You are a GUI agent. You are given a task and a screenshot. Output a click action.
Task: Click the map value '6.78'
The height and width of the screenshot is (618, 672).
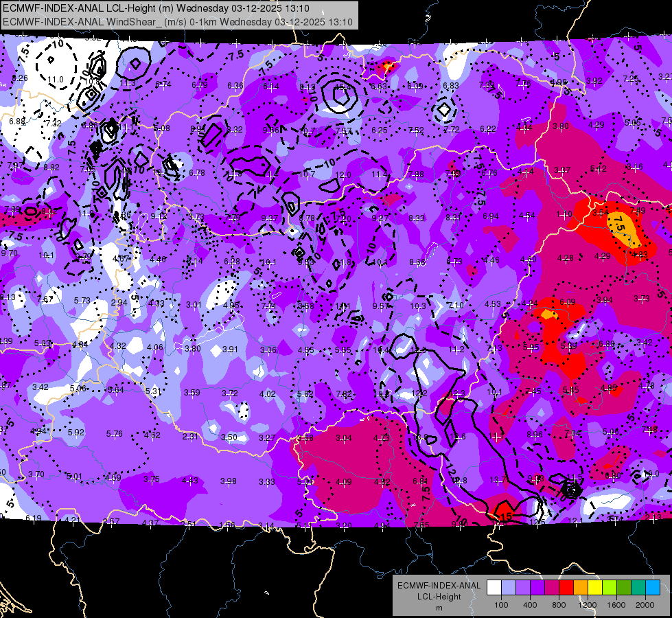tap(197, 172)
